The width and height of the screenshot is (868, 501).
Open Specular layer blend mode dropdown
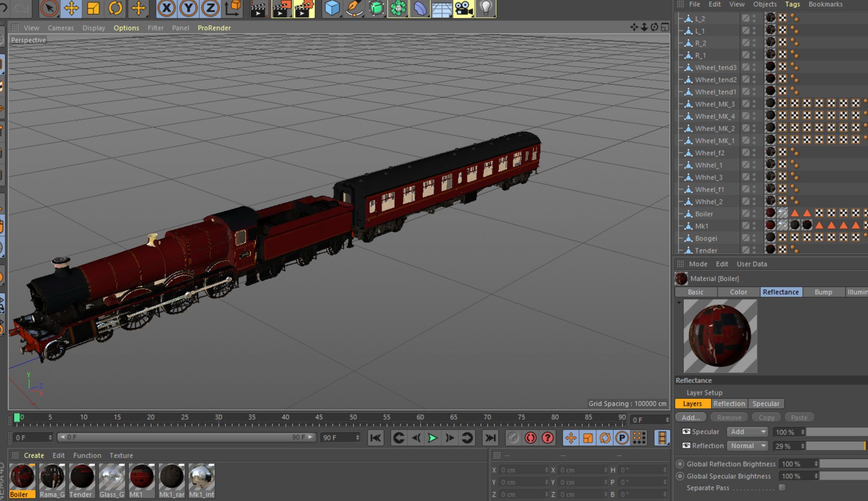[x=747, y=432]
